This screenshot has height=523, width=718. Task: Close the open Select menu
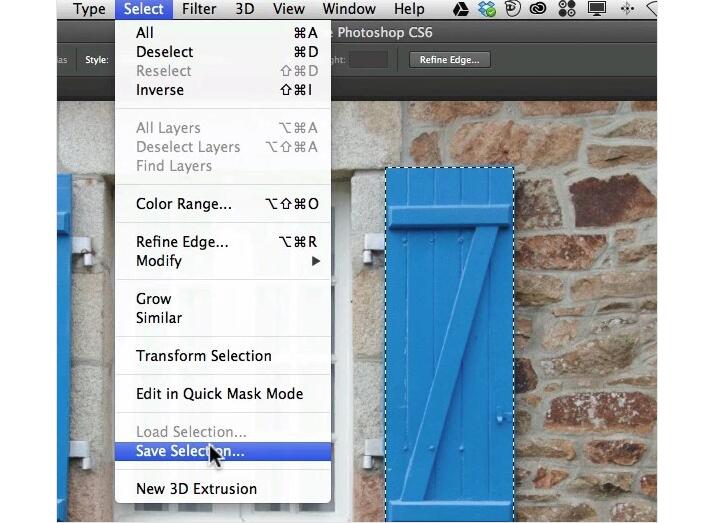point(143,9)
